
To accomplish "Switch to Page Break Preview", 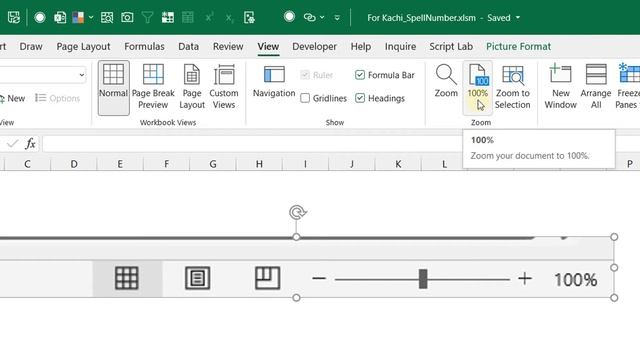I will pyautogui.click(x=153, y=87).
